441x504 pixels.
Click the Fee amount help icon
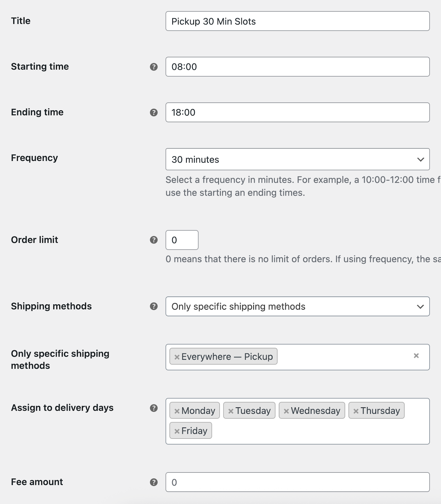(154, 482)
